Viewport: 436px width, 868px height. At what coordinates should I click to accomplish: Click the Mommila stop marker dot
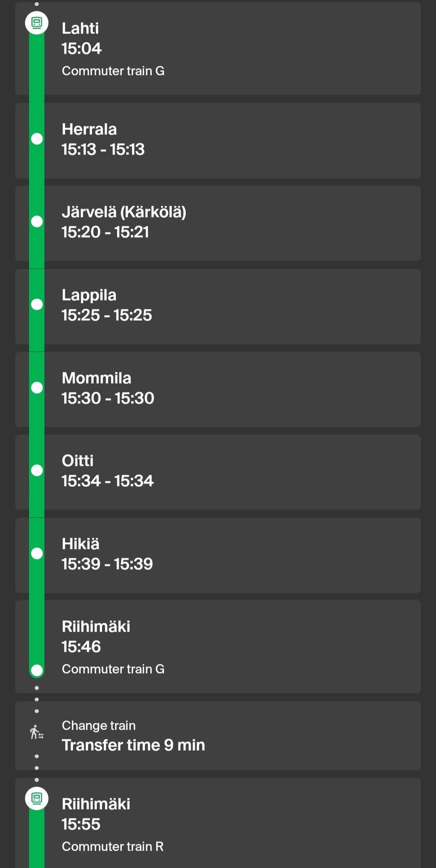pos(37,387)
